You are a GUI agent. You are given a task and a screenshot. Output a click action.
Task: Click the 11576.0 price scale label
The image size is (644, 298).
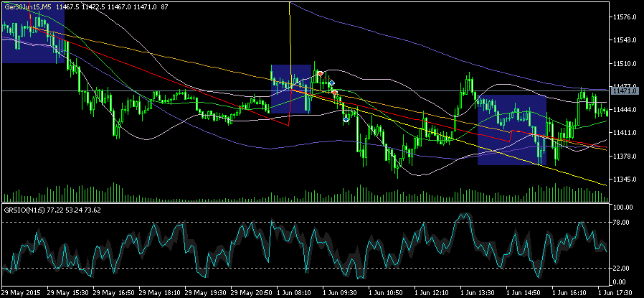click(x=624, y=17)
